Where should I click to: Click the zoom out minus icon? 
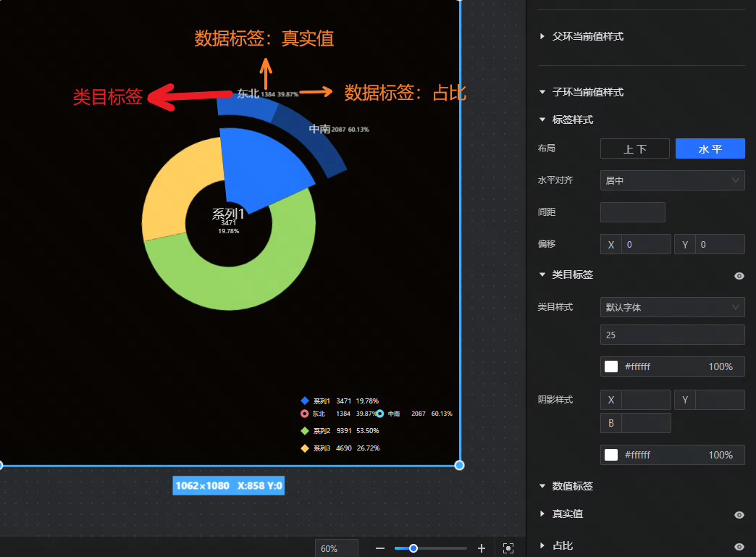click(x=380, y=548)
